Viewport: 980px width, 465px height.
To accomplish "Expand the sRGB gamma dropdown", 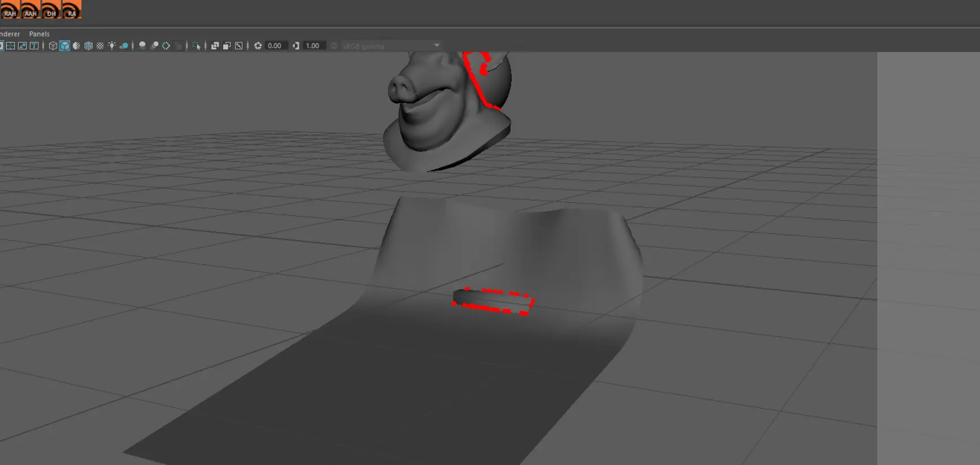I will coord(391,46).
